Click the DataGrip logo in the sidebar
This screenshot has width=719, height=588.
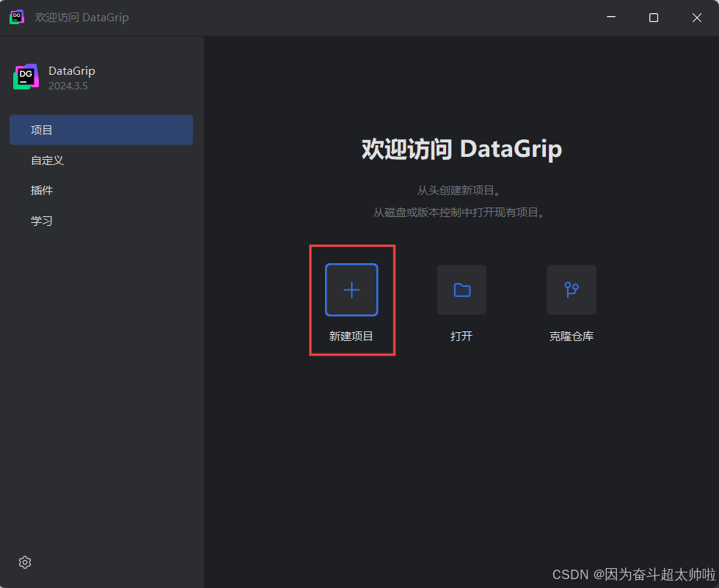pyautogui.click(x=26, y=76)
